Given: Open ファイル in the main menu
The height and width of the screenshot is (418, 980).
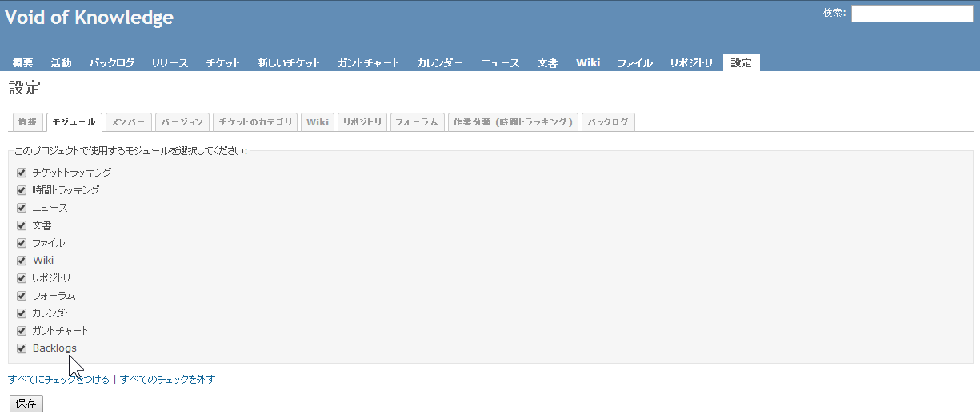Looking at the screenshot, I should pyautogui.click(x=634, y=63).
